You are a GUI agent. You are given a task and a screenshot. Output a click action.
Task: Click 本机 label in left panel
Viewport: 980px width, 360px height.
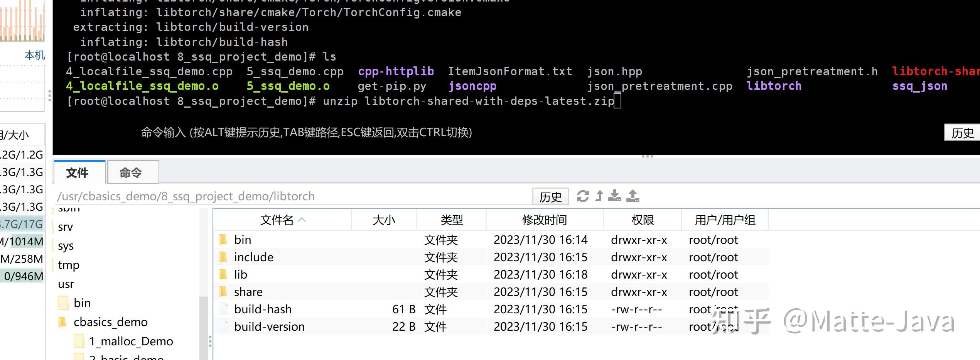click(x=35, y=55)
